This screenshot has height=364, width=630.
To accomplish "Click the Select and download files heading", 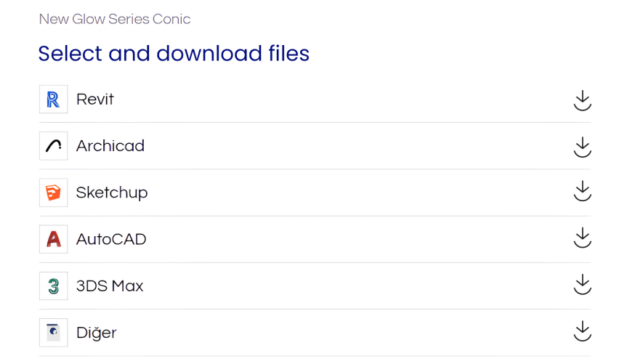I will pos(174,53).
